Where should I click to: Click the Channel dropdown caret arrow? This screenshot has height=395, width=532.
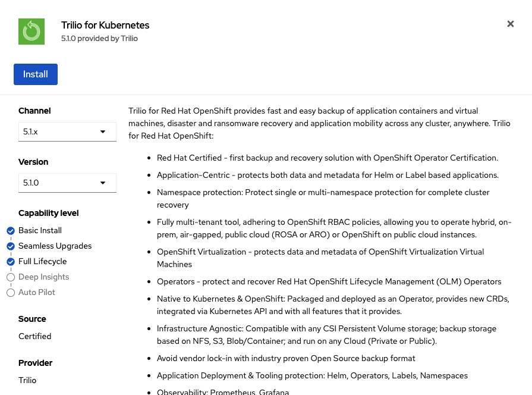(103, 132)
